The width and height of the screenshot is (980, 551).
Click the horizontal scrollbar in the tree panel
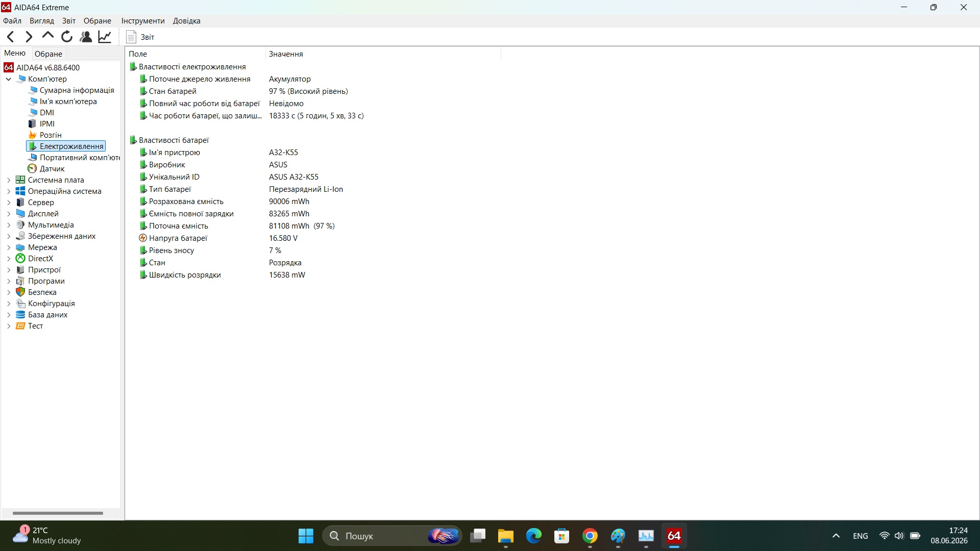point(58,513)
